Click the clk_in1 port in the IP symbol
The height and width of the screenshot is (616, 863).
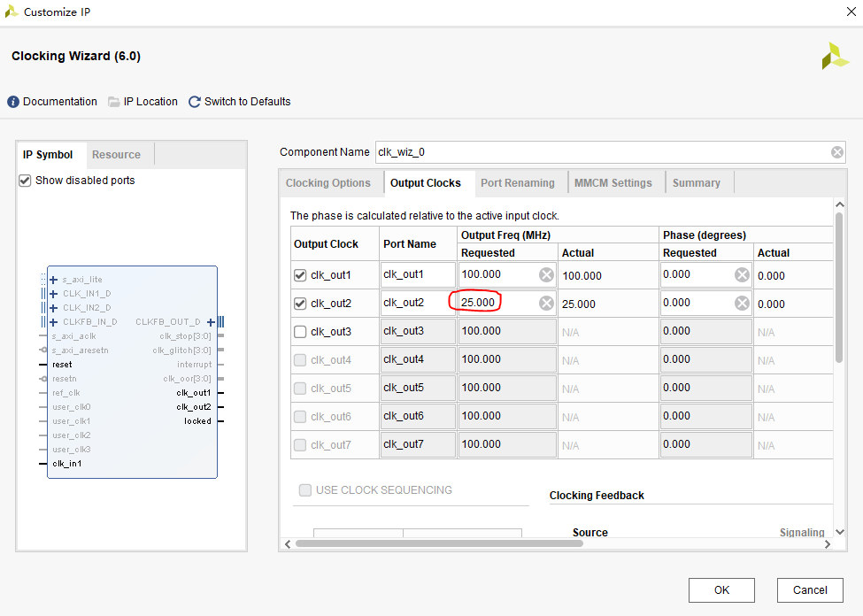click(66, 464)
